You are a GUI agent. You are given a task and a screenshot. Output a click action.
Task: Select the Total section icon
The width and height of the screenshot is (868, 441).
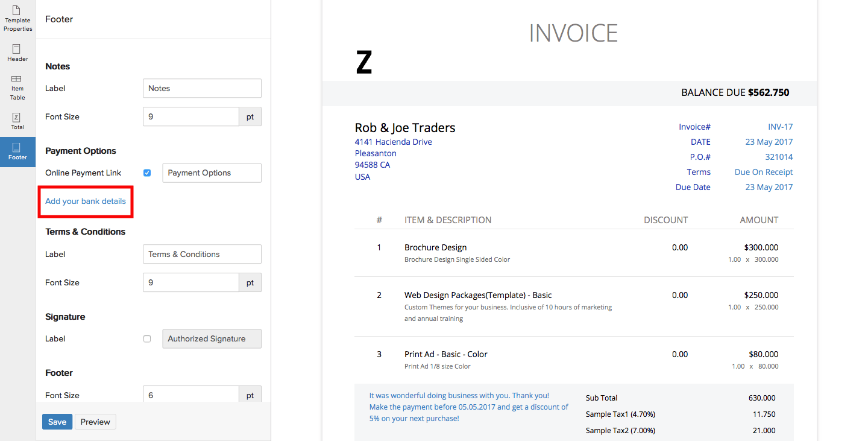click(x=17, y=119)
